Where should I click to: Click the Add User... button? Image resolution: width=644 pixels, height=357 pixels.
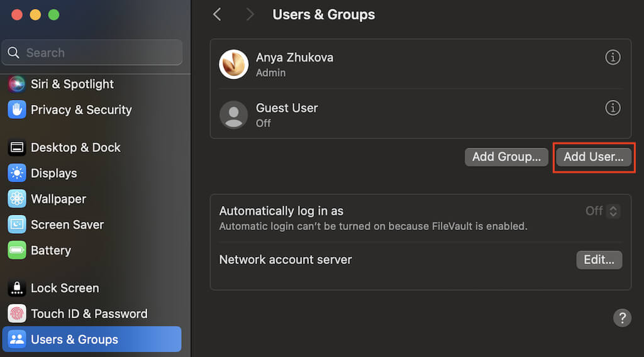pyautogui.click(x=594, y=157)
